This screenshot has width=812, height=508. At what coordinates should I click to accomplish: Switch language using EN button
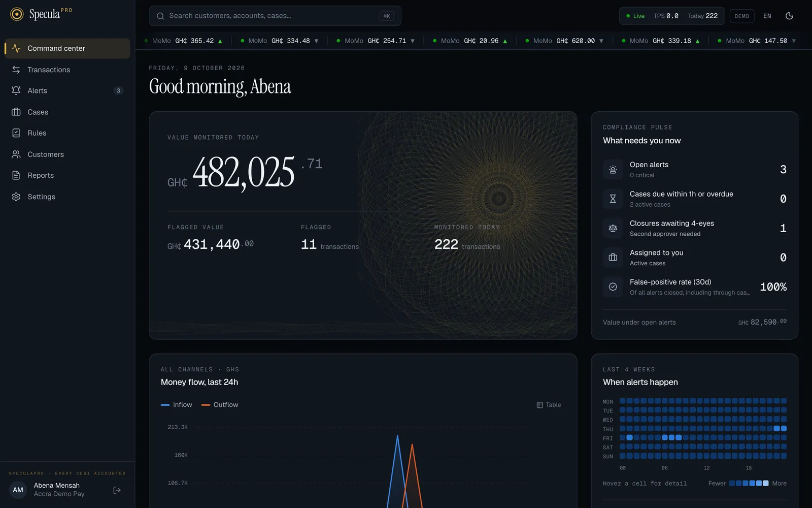click(767, 16)
